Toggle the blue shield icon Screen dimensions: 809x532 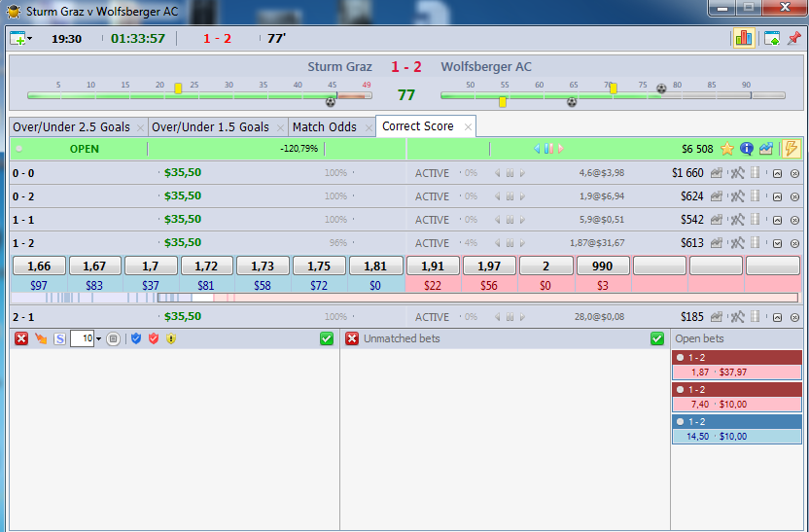pyautogui.click(x=136, y=338)
